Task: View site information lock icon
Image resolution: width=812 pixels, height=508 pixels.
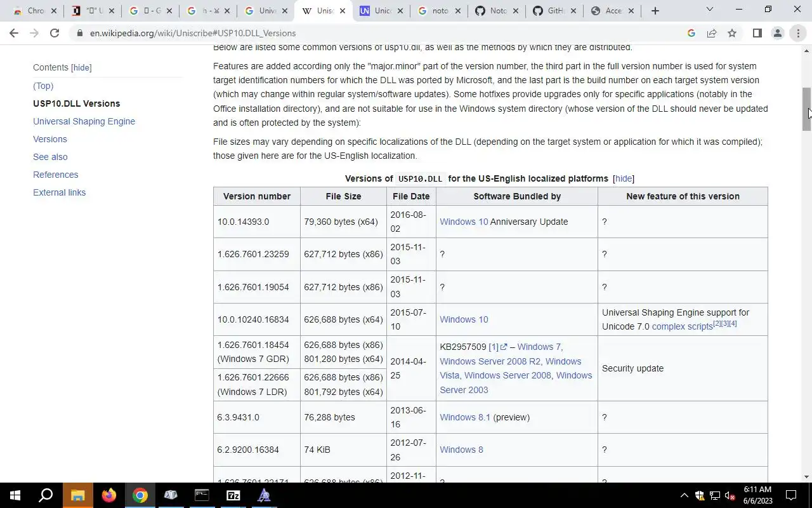Action: pos(79,33)
